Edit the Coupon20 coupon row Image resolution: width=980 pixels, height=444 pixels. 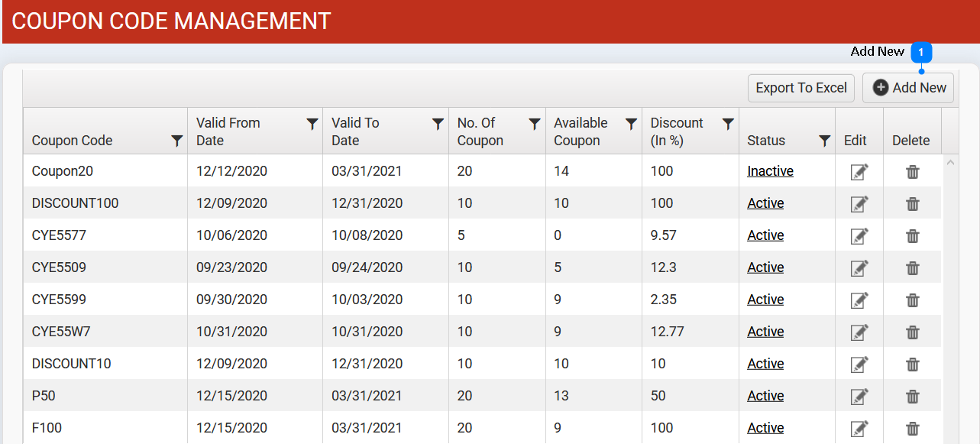pyautogui.click(x=859, y=172)
